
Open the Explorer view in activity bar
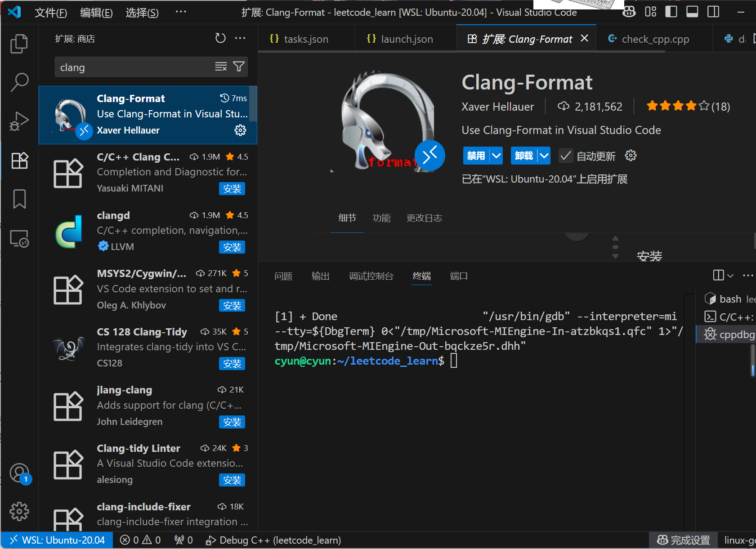[x=19, y=44]
